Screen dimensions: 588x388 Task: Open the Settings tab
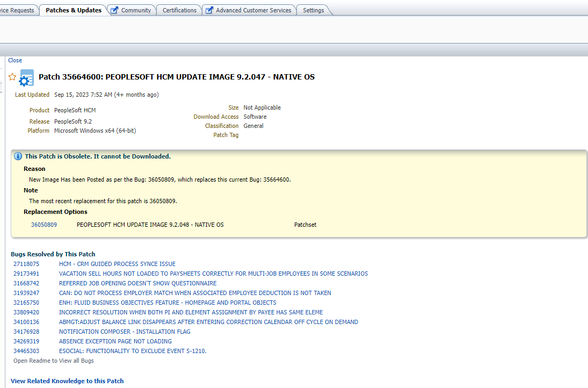pyautogui.click(x=313, y=9)
